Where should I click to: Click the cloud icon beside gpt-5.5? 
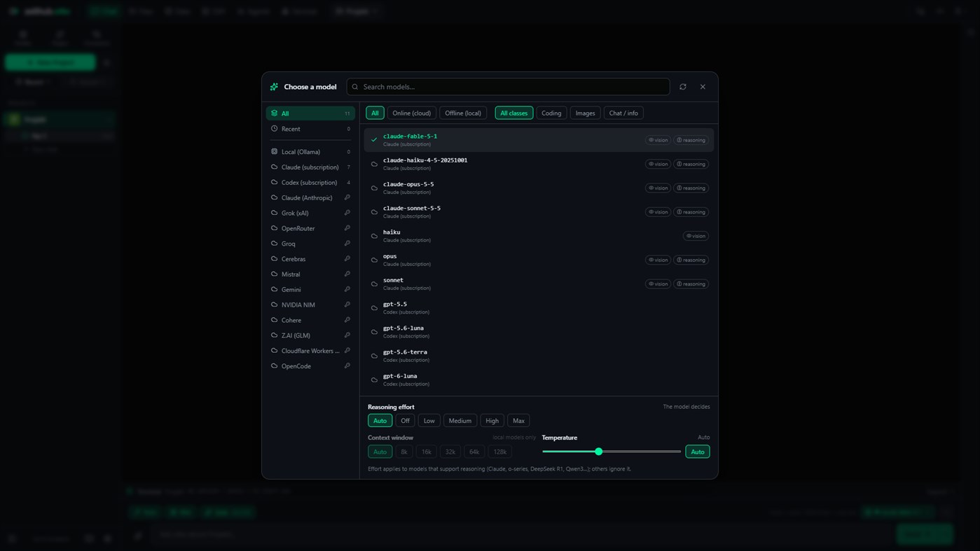(x=374, y=308)
